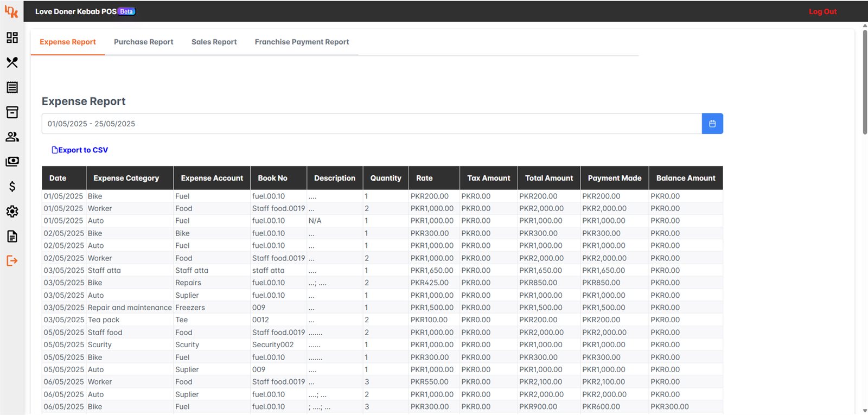Click the Balance Amount column header
The width and height of the screenshot is (868, 415).
(686, 178)
